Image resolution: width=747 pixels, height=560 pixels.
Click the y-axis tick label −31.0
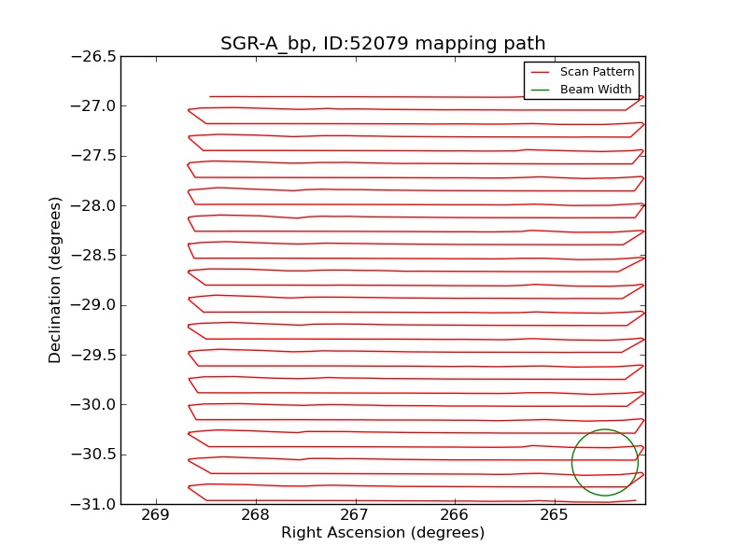(92, 504)
